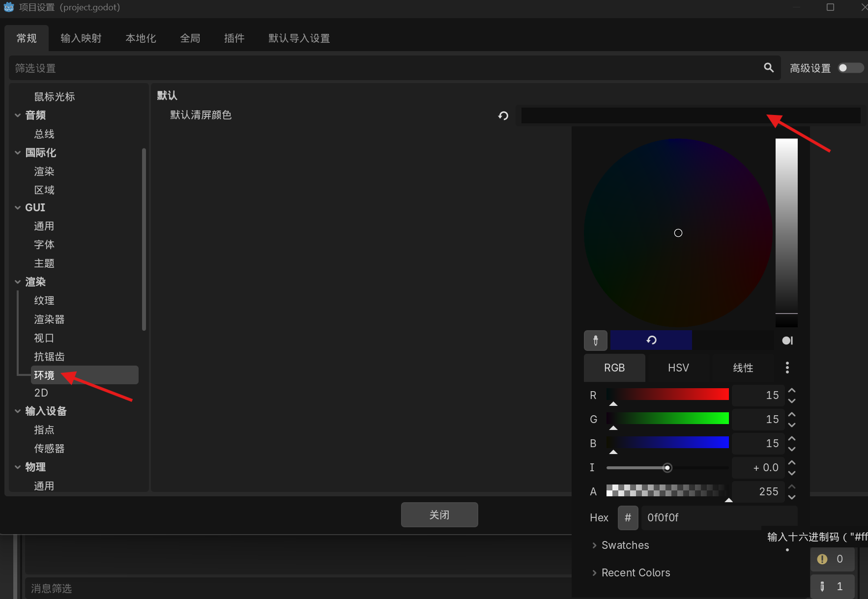Image resolution: width=868 pixels, height=599 pixels.
Task: Activate the eyedropper color picker tool
Action: 596,340
